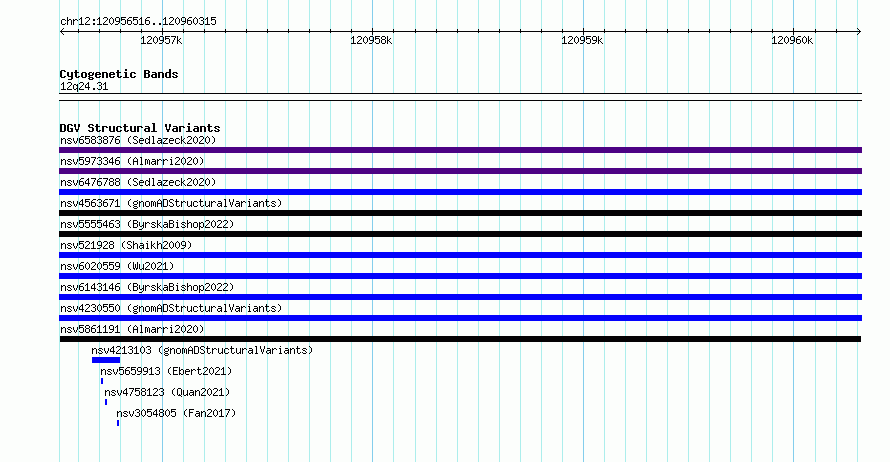Select the nsv5973346 (Almarri2020) purple bar
Viewport: 890px width, 462px height.
tap(460, 171)
